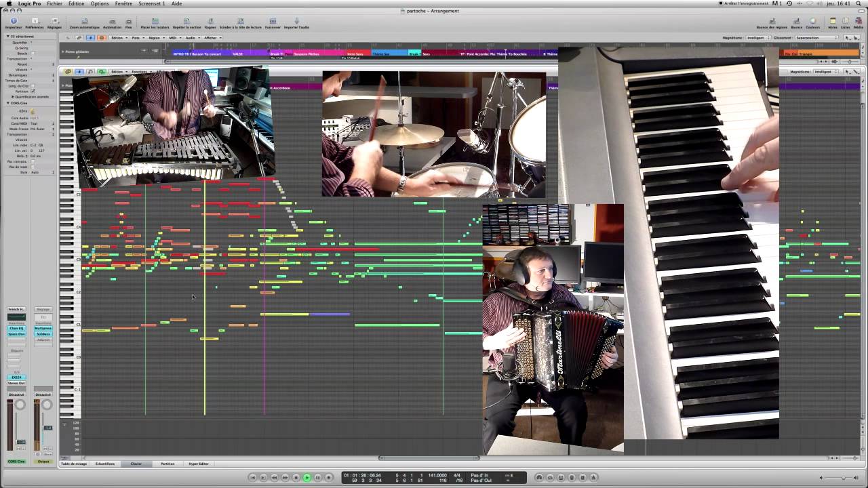Toggle the Partition checkbox in inspector
The width and height of the screenshot is (868, 488).
(x=33, y=91)
